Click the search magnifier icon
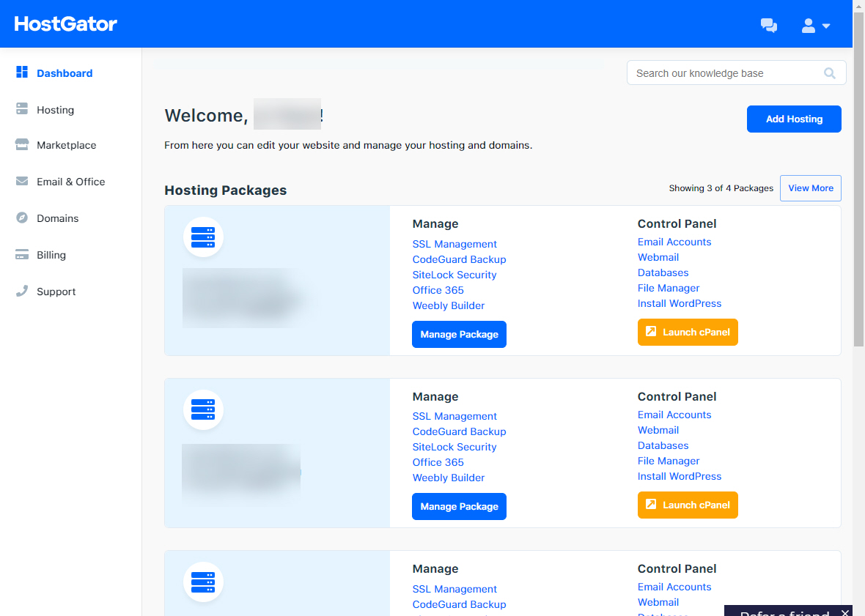865x616 pixels. pyautogui.click(x=829, y=73)
